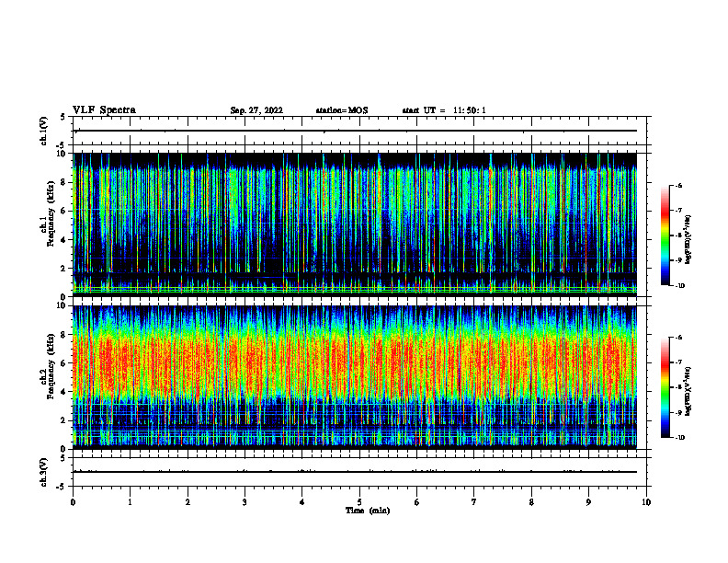Click the "station=MOS" header label
Screen dimensions: 728x563
point(342,110)
